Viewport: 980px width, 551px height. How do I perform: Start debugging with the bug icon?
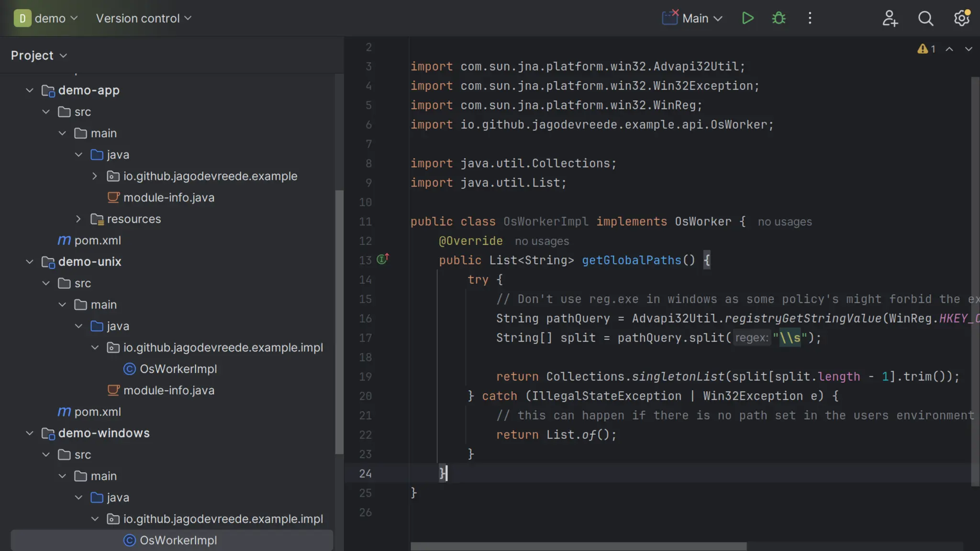click(x=779, y=18)
